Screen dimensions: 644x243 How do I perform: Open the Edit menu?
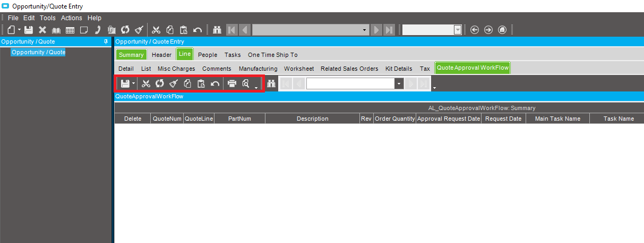[29, 18]
